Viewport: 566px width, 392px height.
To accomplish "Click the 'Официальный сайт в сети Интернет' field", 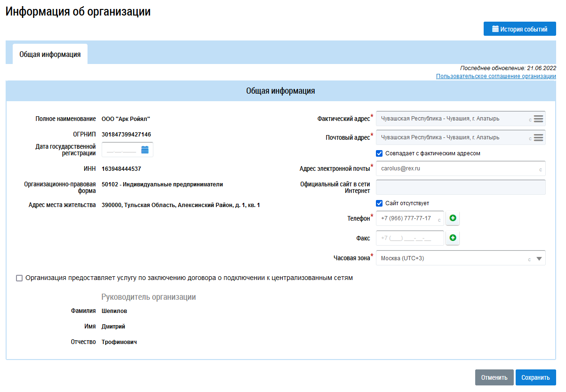I will (x=460, y=187).
